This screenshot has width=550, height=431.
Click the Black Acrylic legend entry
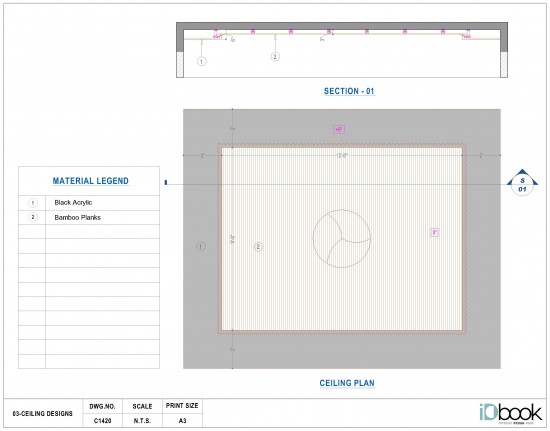tap(73, 202)
